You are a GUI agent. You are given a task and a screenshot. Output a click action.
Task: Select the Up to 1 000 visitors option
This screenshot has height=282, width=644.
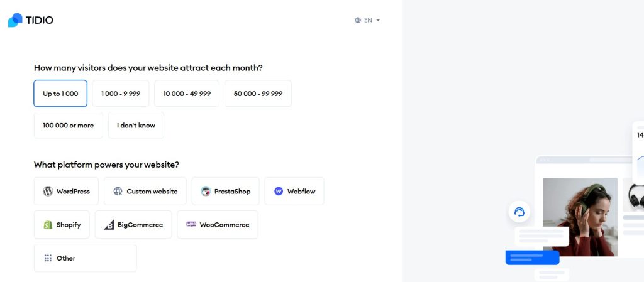click(60, 94)
